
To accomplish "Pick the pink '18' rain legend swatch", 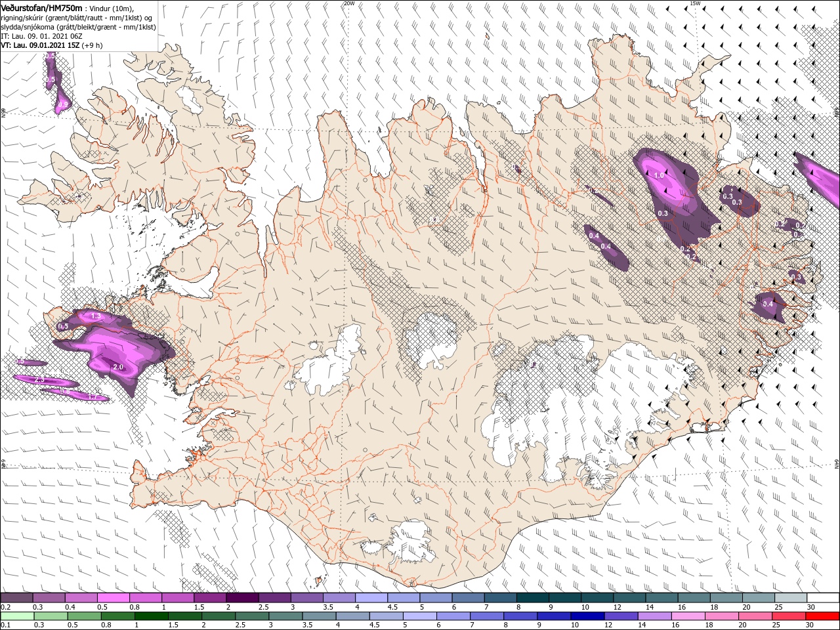I will (x=723, y=616).
